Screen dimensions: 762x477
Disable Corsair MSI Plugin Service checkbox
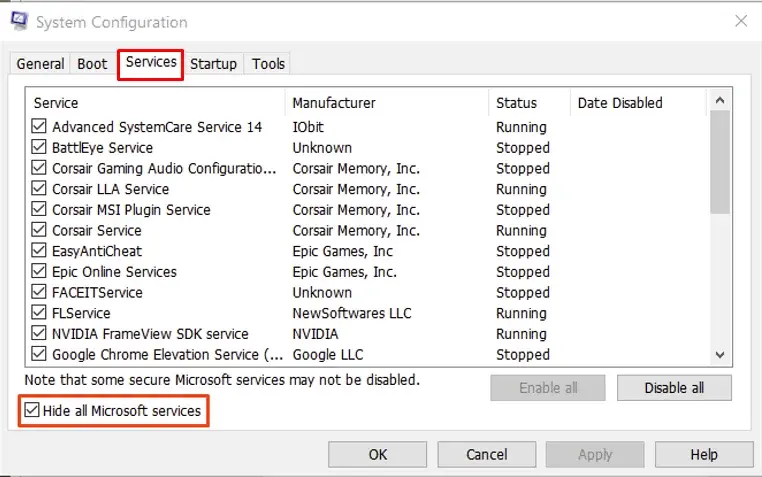39,209
